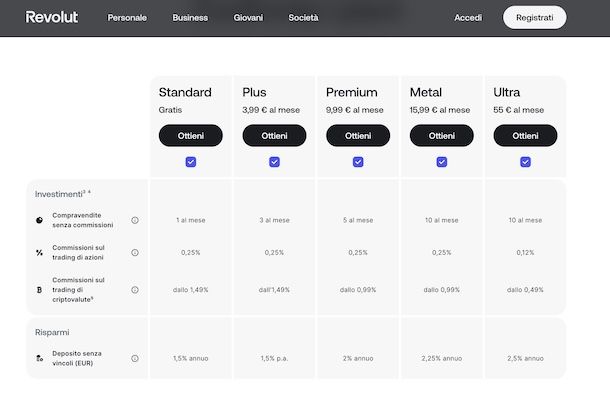610x393 pixels.
Task: Click the Metal plan title
Action: [426, 92]
